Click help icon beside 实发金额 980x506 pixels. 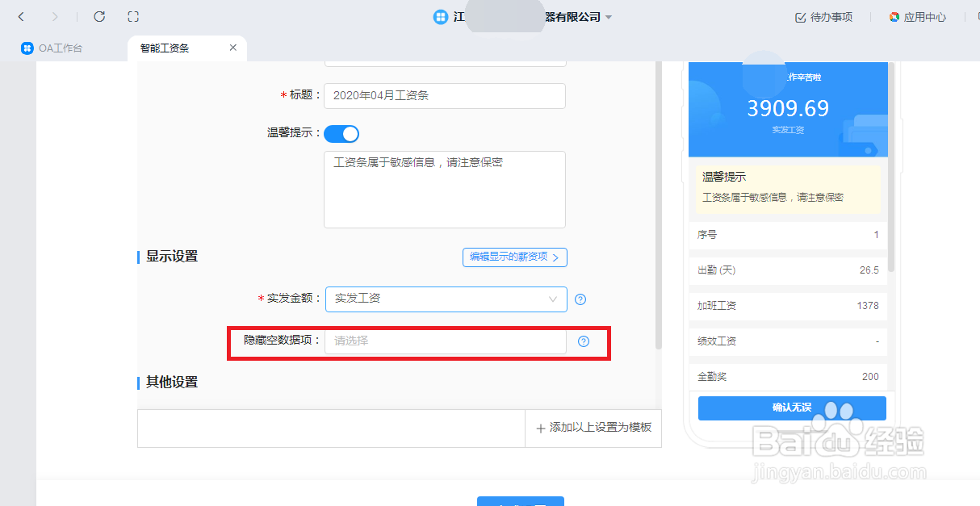[580, 299]
